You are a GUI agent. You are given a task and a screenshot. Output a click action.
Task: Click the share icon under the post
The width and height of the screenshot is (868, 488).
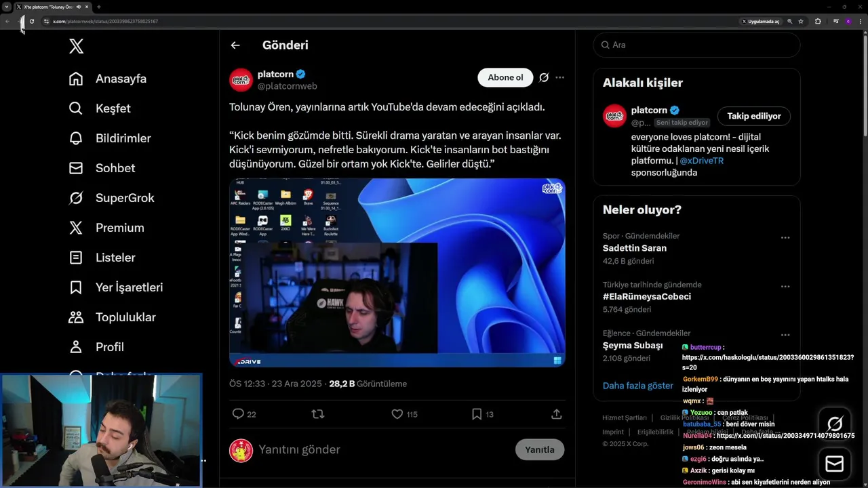556,414
